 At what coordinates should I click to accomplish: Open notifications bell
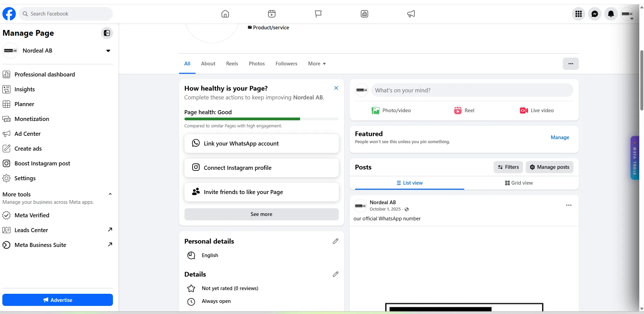(x=611, y=14)
